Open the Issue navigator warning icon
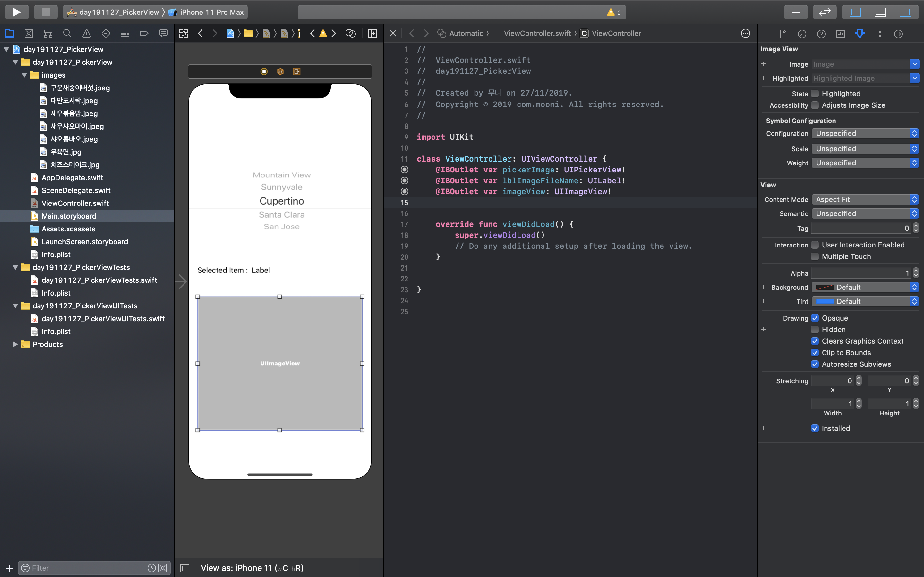 [x=87, y=34]
